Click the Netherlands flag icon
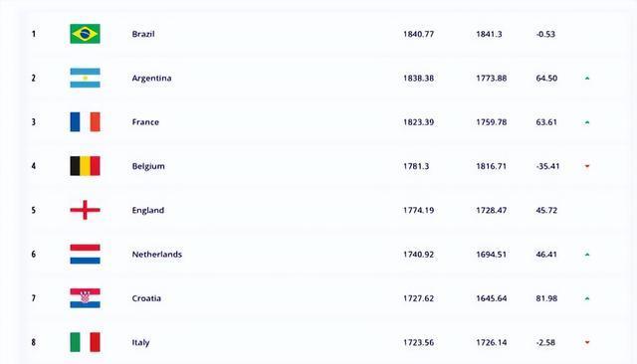The height and width of the screenshot is (364, 637). coord(85,254)
